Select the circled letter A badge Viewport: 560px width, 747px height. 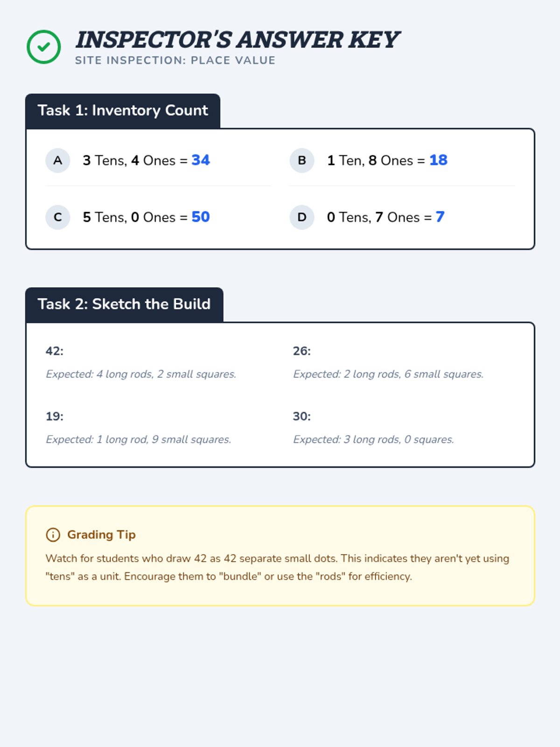pyautogui.click(x=58, y=161)
